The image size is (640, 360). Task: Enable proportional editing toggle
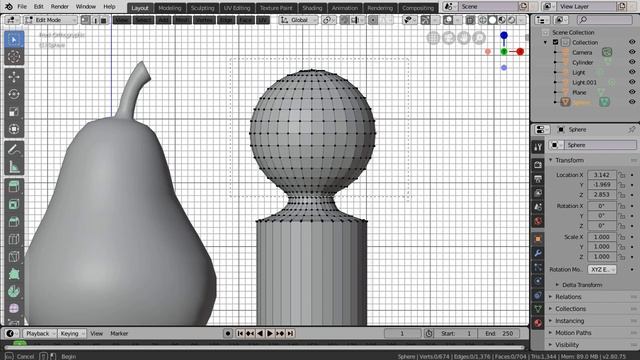coord(373,20)
